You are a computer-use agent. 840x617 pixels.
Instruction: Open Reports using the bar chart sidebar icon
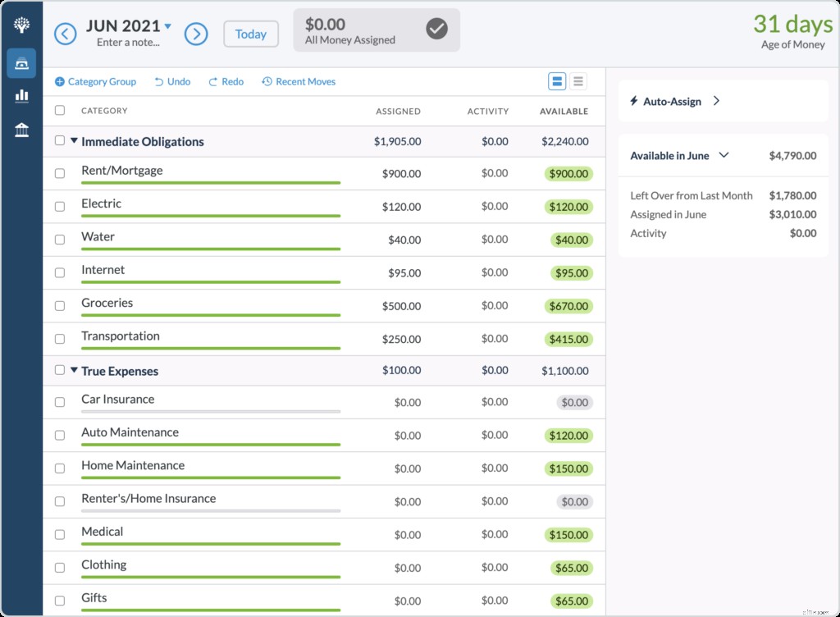point(21,96)
